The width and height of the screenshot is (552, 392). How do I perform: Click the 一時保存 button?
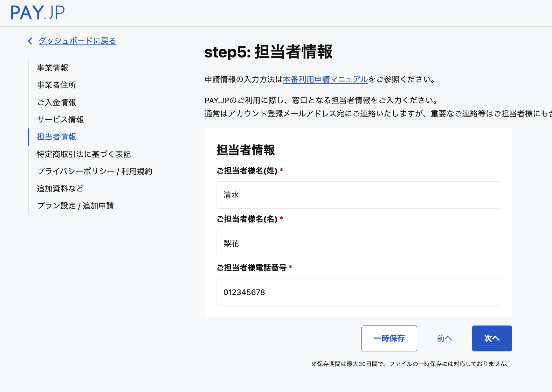389,338
